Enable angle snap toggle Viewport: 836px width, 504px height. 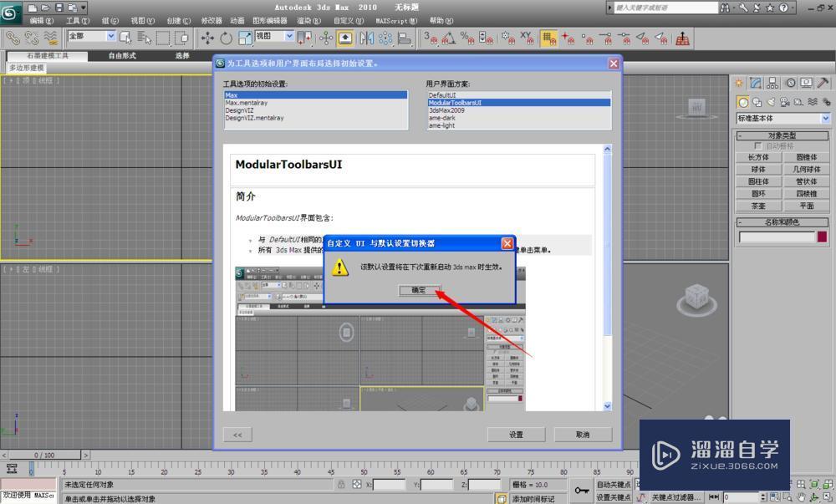(448, 38)
